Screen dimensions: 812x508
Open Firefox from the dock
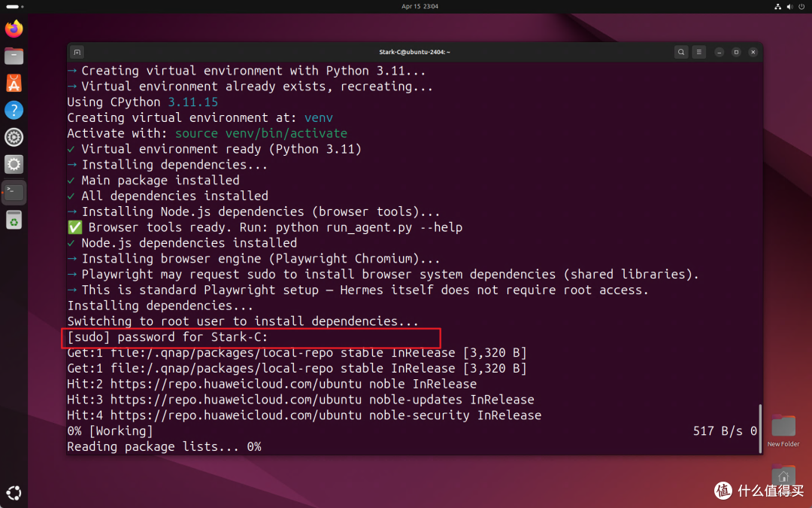[x=14, y=29]
